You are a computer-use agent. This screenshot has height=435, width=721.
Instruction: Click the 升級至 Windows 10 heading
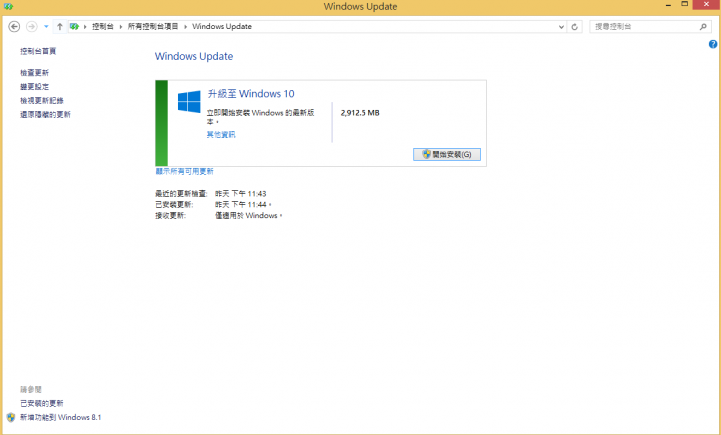tap(251, 94)
